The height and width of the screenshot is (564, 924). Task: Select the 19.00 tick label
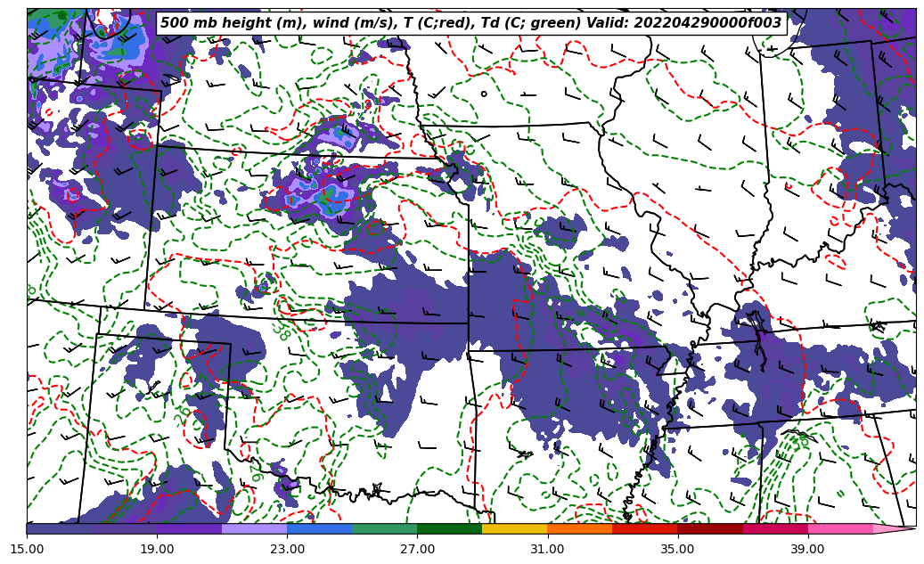click(x=157, y=549)
